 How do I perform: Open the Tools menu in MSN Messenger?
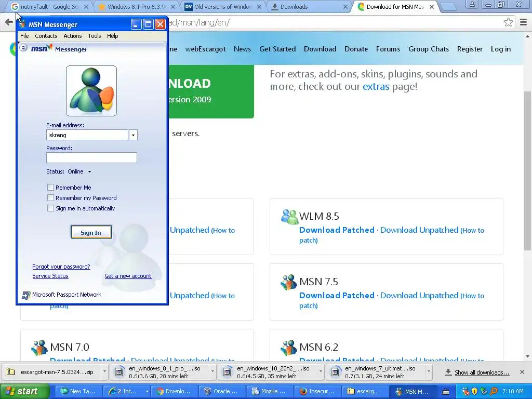point(95,36)
